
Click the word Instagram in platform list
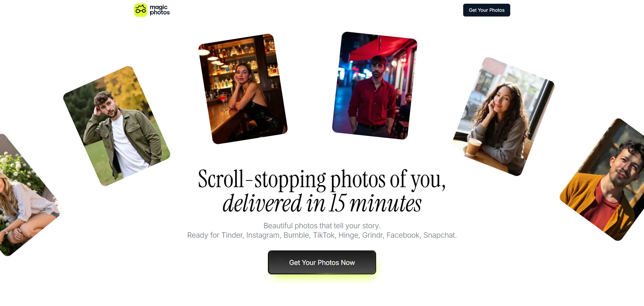click(263, 235)
